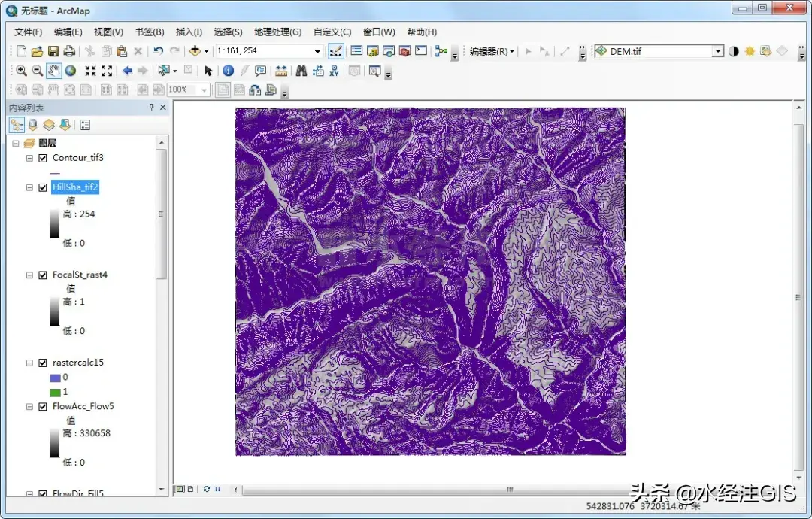Open the Go To XY tool
Viewport: 812px width, 519px height.
pyautogui.click(x=334, y=71)
